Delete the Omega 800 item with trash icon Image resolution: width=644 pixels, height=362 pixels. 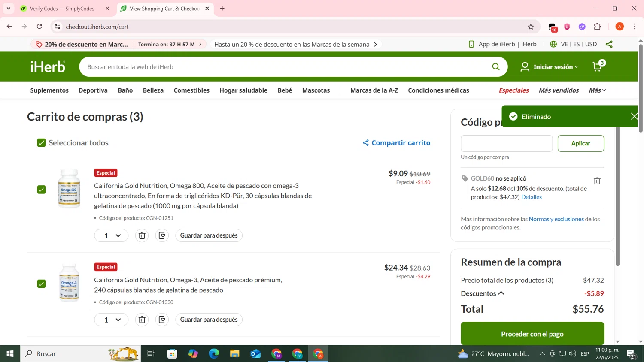142,235
